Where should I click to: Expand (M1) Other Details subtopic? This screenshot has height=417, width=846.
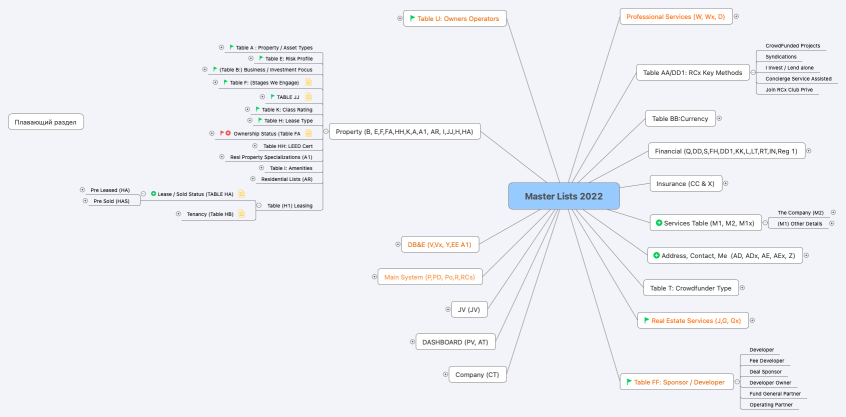tap(831, 223)
